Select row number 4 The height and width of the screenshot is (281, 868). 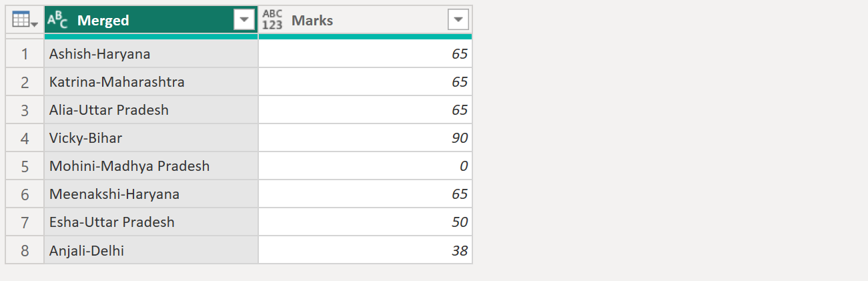pyautogui.click(x=25, y=138)
